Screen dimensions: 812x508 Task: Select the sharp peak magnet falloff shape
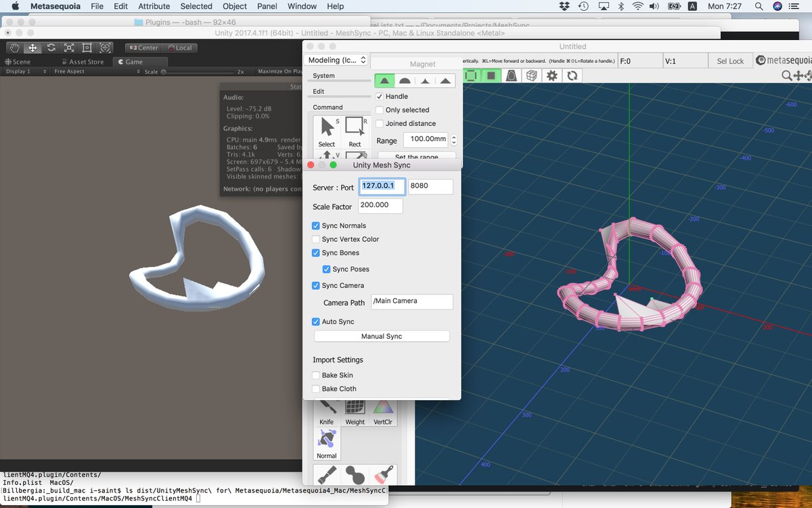[x=425, y=81]
